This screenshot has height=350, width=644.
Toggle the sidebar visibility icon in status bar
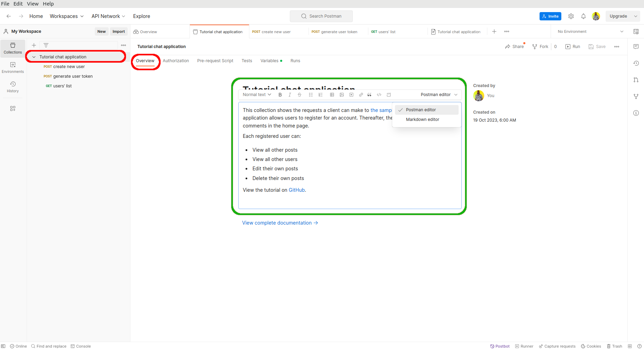tap(3, 346)
